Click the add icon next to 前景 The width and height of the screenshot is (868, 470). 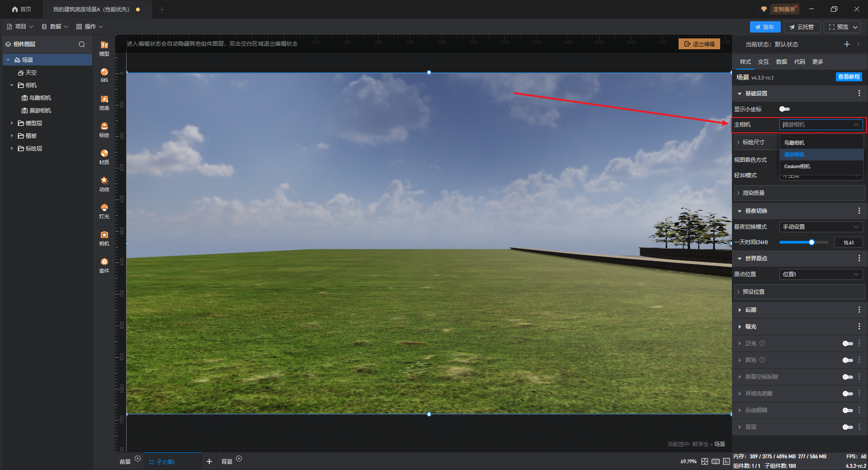click(x=138, y=458)
